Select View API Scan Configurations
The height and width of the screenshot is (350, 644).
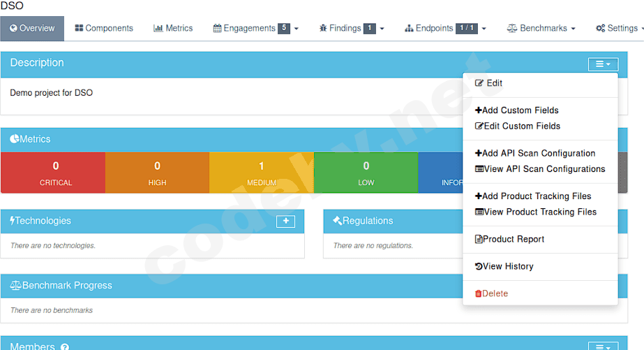pyautogui.click(x=540, y=169)
